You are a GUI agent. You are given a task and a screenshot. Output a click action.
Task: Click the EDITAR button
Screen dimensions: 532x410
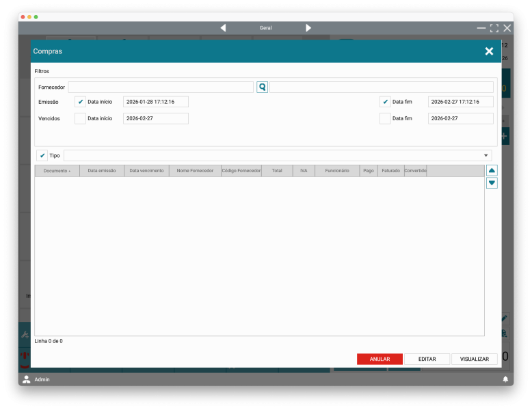pyautogui.click(x=427, y=359)
